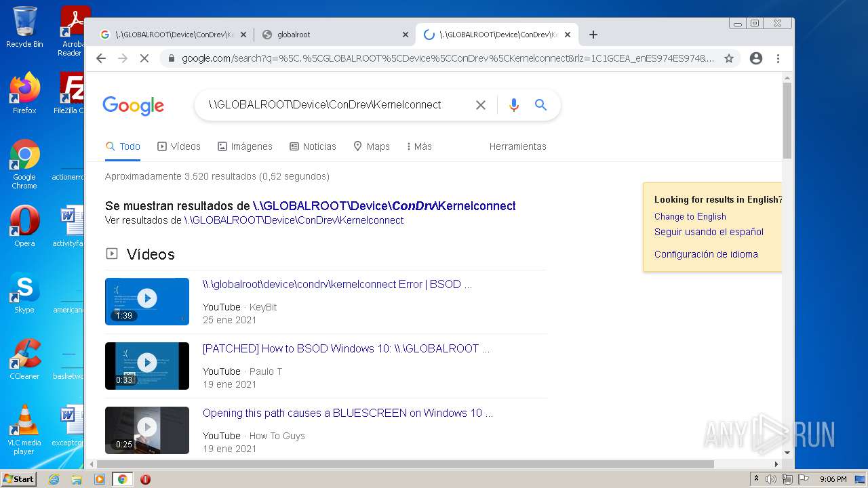Open File Explorer from taskbar
This screenshot has height=488, width=868.
tap(77, 479)
